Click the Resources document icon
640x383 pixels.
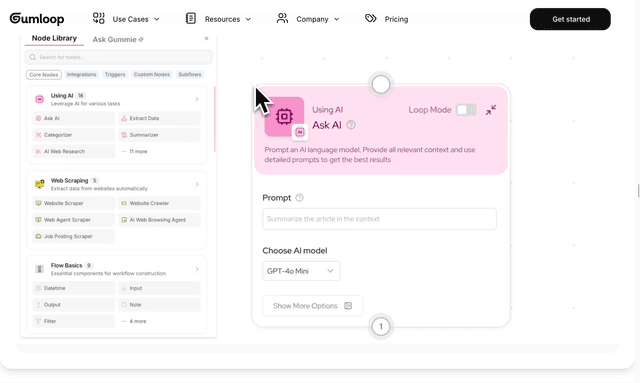click(191, 18)
